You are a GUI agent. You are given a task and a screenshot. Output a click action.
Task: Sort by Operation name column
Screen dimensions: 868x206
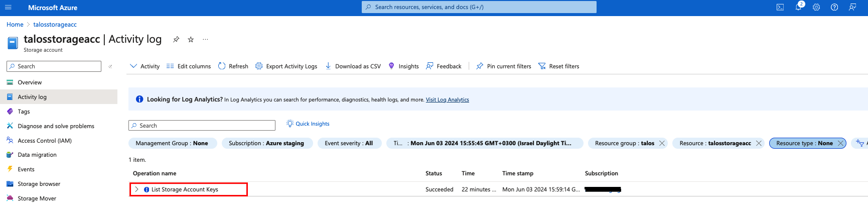pyautogui.click(x=155, y=173)
